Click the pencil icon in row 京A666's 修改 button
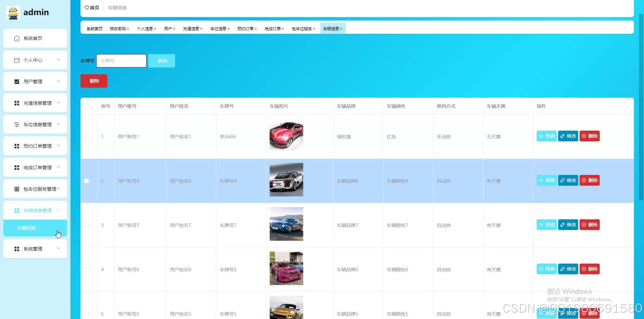 pyautogui.click(x=562, y=136)
